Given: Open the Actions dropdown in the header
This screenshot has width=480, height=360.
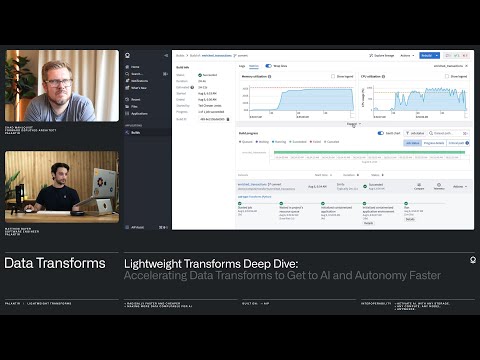Looking at the screenshot, I should (407, 55).
